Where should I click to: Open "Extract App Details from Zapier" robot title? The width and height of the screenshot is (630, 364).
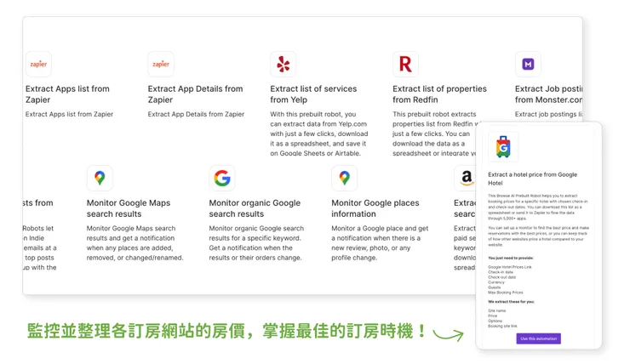[x=195, y=94]
